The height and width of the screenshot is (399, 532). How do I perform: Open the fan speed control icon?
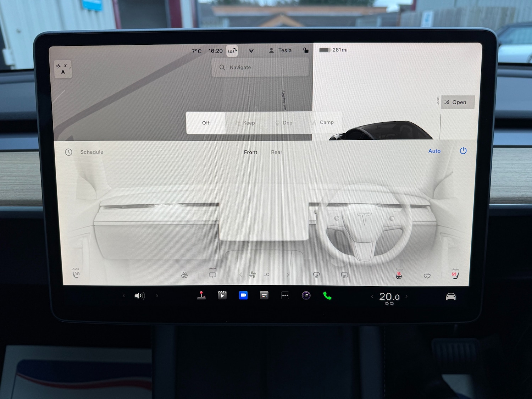tap(253, 275)
